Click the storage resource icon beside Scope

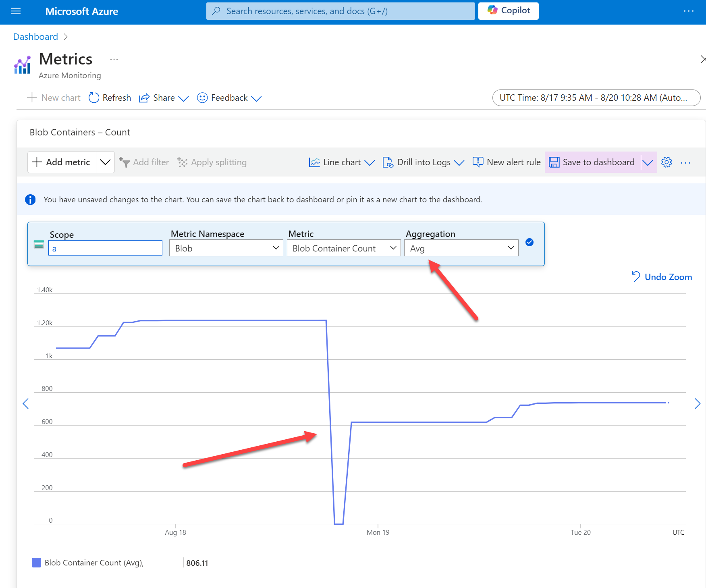point(39,244)
